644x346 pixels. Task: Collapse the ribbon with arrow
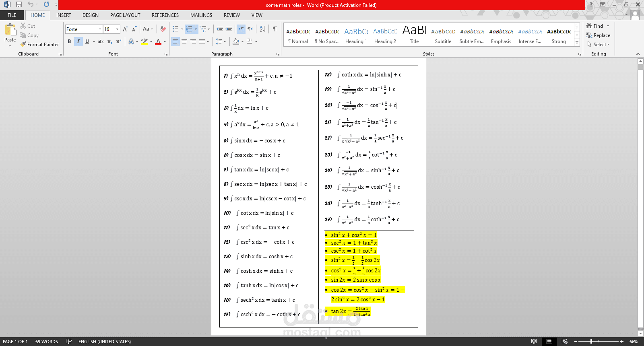638,54
